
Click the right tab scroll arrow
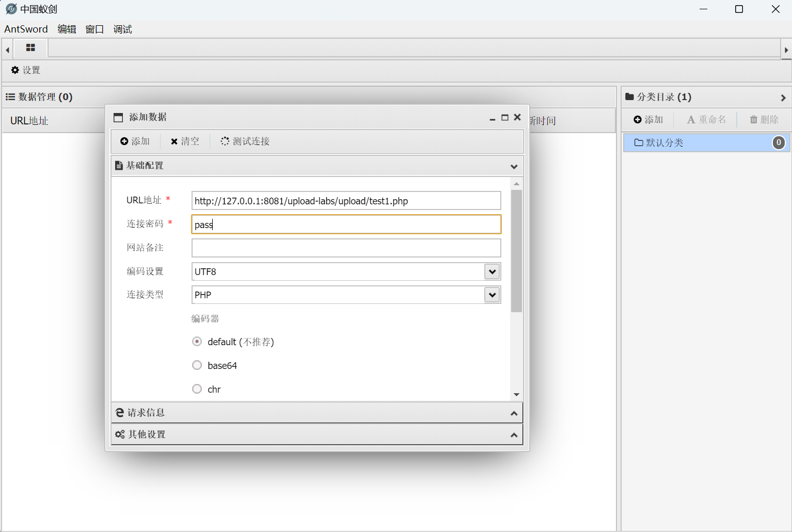tap(786, 50)
